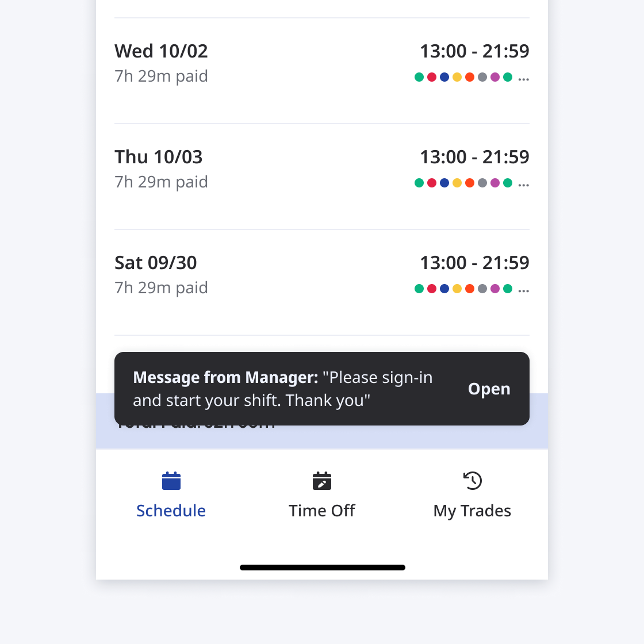Image resolution: width=644 pixels, height=644 pixels.
Task: Click the blue dot on Thu 10/03
Action: [x=444, y=183]
